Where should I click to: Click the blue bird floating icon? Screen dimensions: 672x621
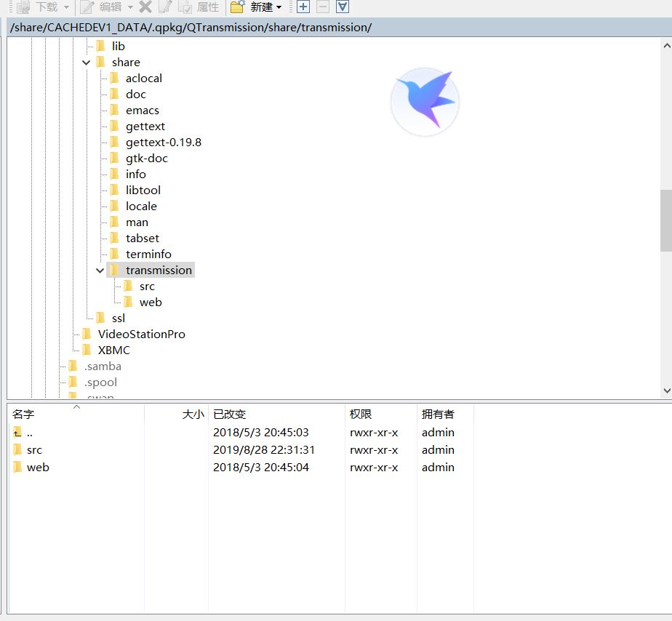(x=425, y=101)
